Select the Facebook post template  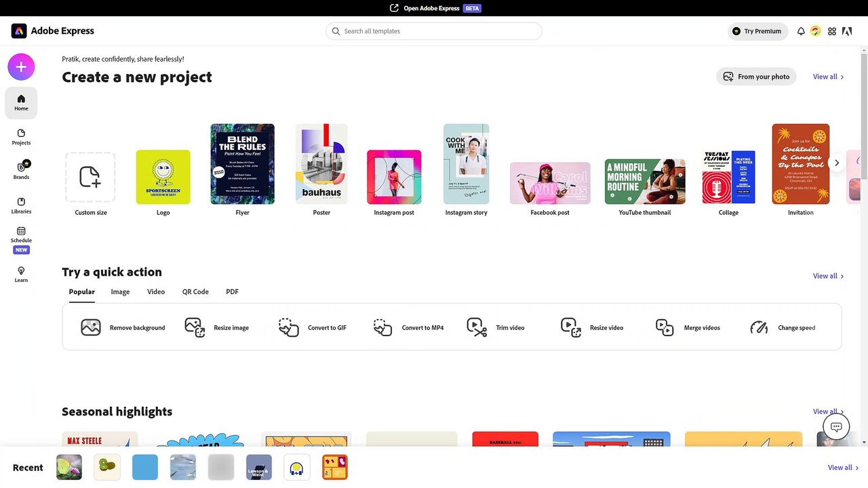click(550, 183)
